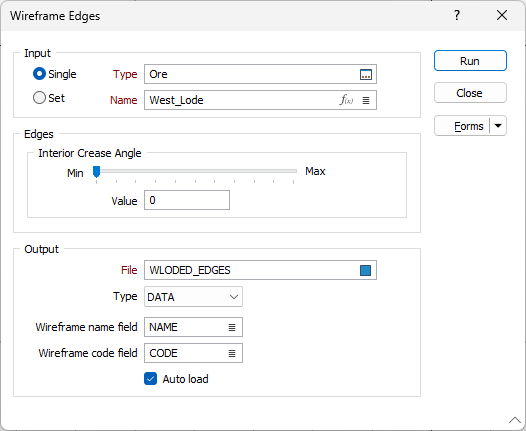Click the Forms button
This screenshot has height=431, width=526.
tap(462, 126)
